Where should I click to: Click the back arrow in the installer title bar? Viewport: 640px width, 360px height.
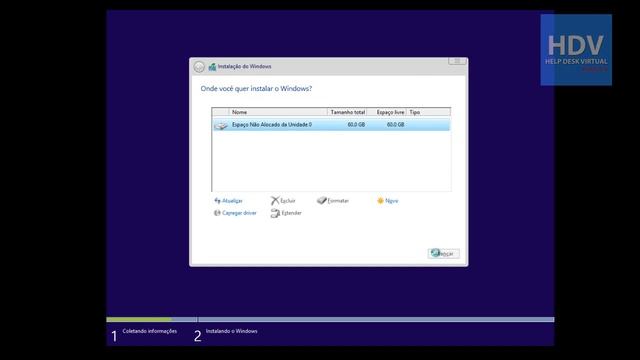(x=199, y=67)
